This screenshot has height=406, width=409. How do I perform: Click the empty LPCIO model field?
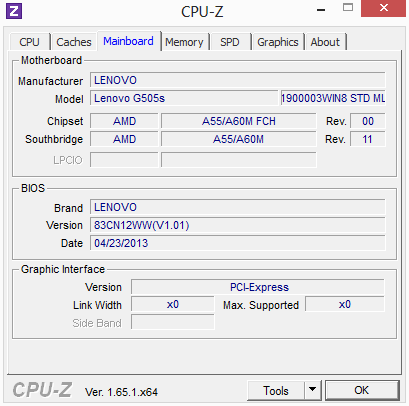tap(239, 160)
